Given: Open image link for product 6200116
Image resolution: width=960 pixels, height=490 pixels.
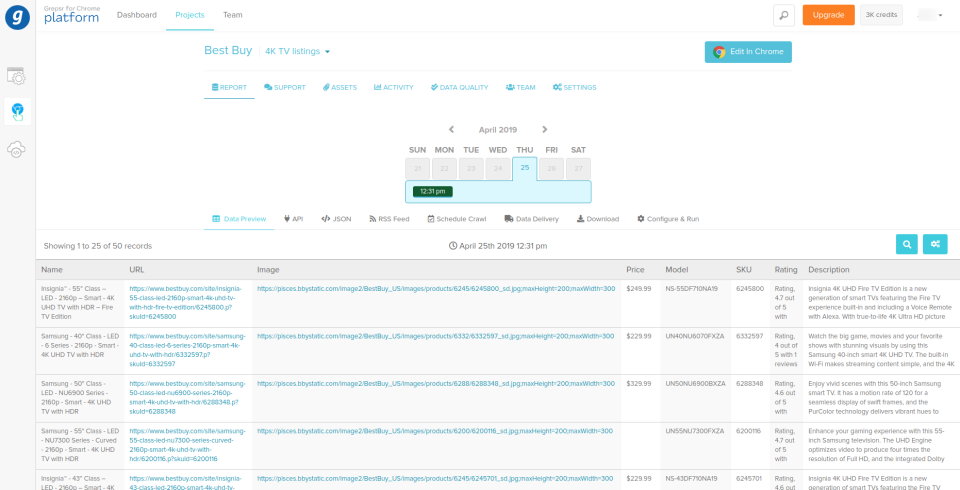Looking at the screenshot, I should pyautogui.click(x=435, y=431).
